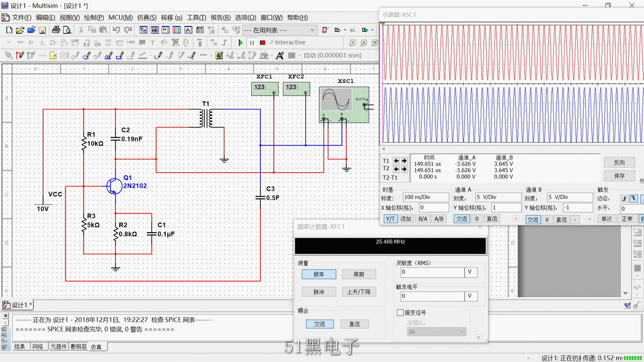Click 脉冲 measurement button

(319, 292)
